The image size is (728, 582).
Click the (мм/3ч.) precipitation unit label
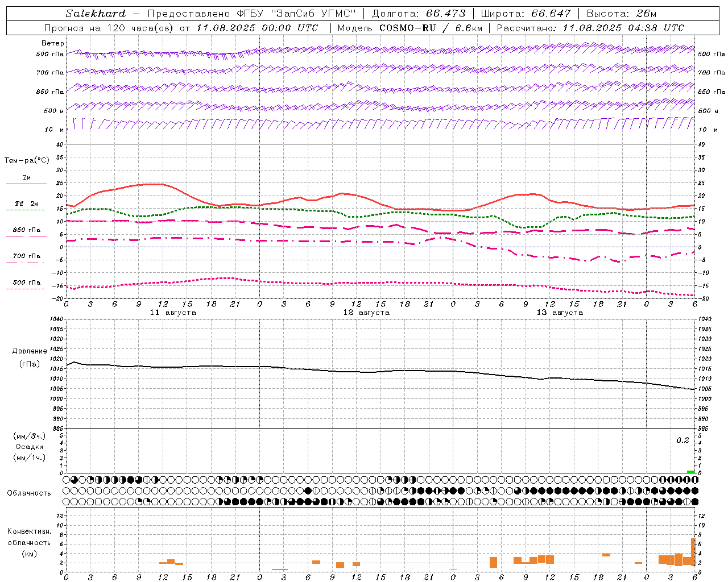(30, 436)
